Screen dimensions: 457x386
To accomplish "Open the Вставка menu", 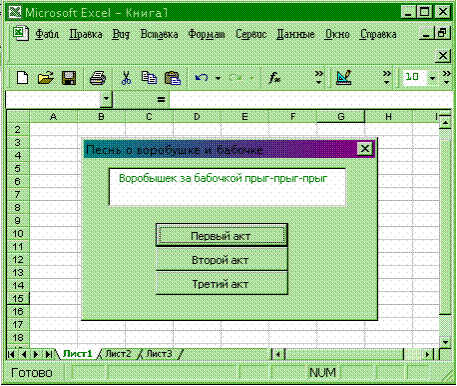I will (159, 34).
